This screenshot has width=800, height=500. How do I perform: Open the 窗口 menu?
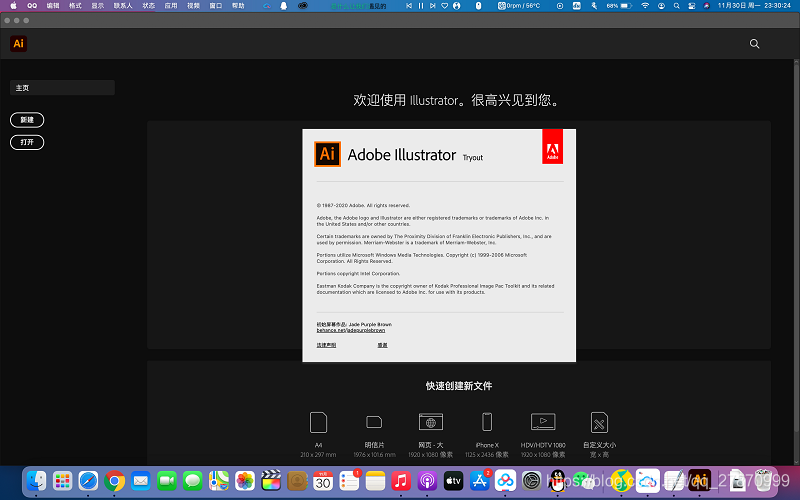(x=216, y=6)
